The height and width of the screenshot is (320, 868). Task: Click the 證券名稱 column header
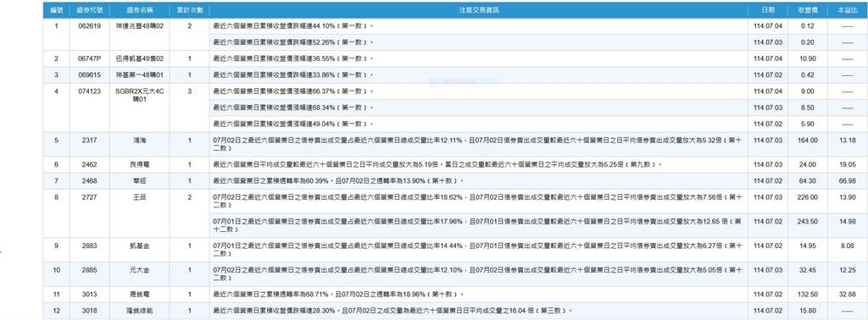pos(139,10)
